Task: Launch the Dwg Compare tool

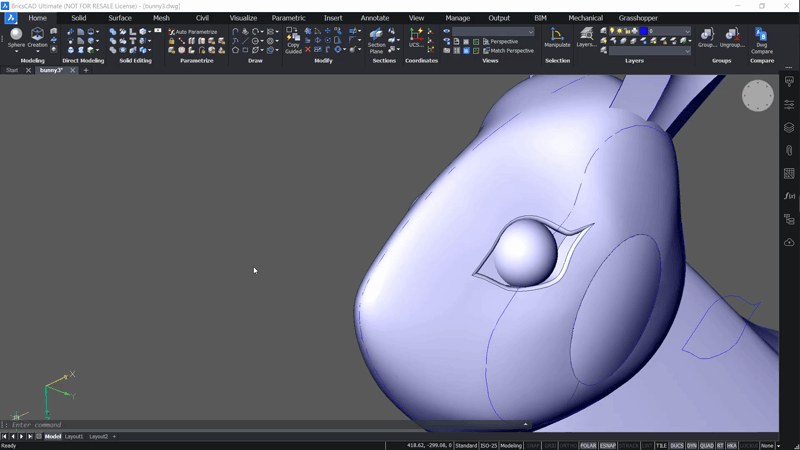Action: [762, 41]
